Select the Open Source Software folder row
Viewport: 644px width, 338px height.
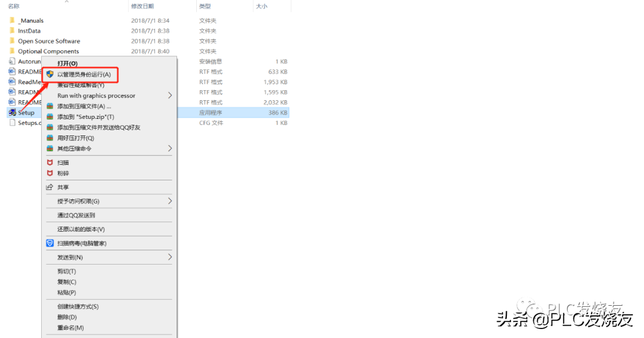click(48, 41)
